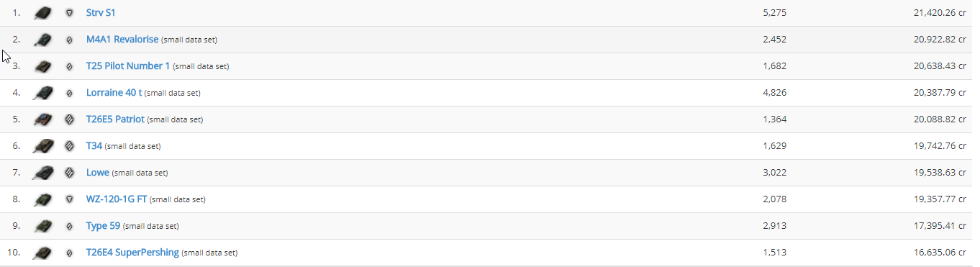This screenshot has width=980, height=267.
Task: Click the M4A1 Revalorise tank thumbnail icon
Action: (44, 40)
